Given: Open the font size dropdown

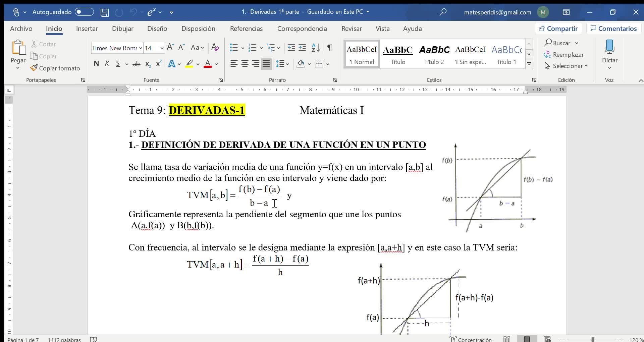Looking at the screenshot, I should (162, 48).
